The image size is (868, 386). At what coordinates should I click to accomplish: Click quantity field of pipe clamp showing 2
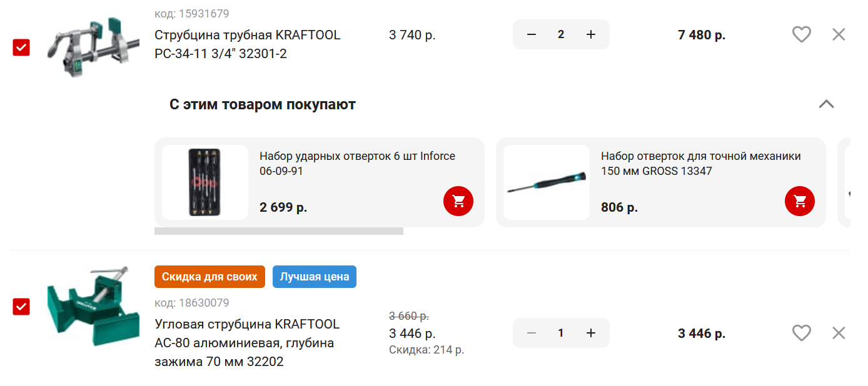(561, 34)
